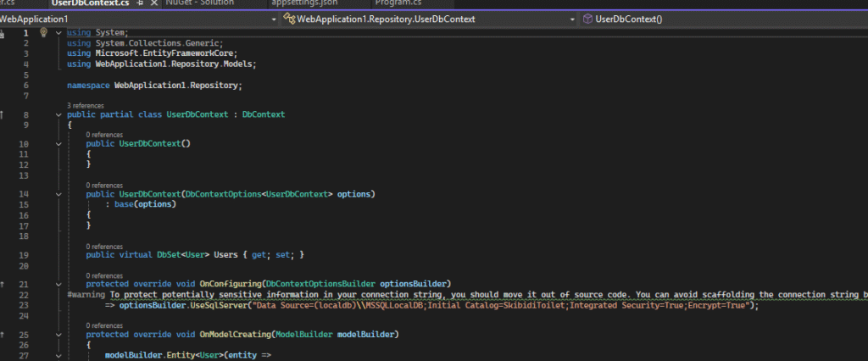Fold the OnConfiguring method body

pyautogui.click(x=58, y=283)
